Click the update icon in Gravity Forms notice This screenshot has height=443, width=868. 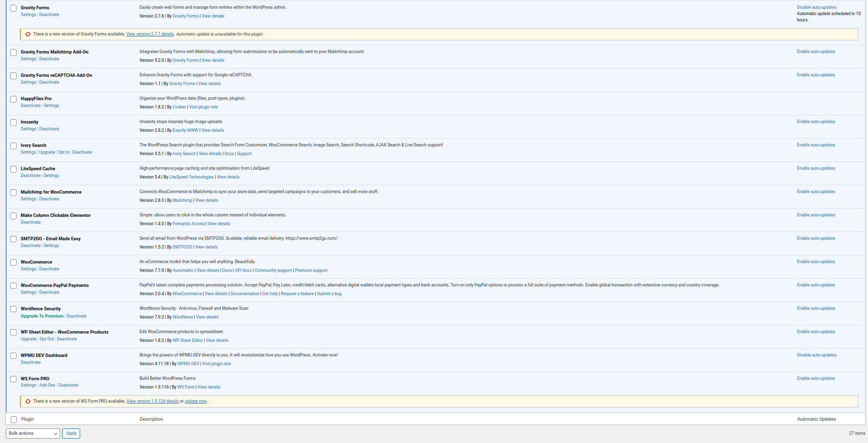[28, 34]
